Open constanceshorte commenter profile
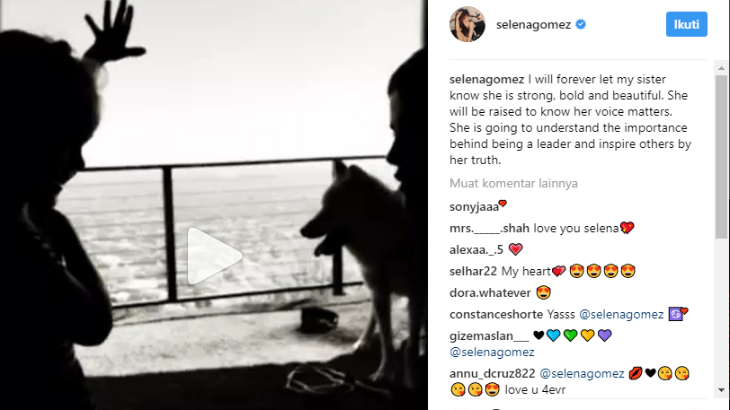 (496, 315)
